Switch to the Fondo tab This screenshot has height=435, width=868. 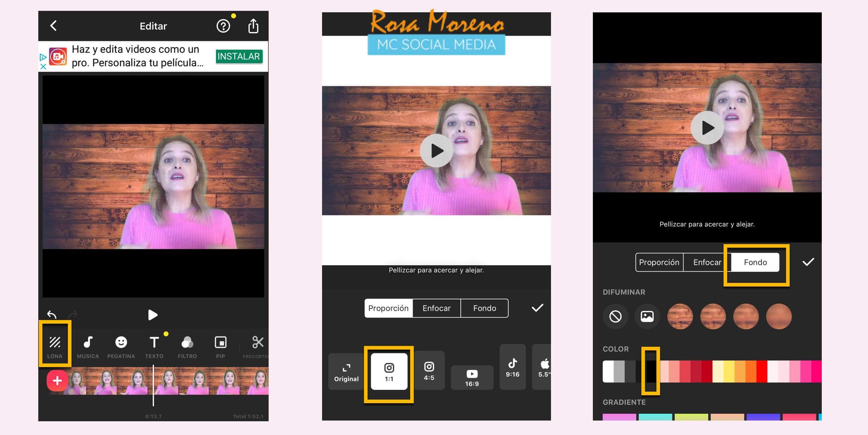point(755,262)
